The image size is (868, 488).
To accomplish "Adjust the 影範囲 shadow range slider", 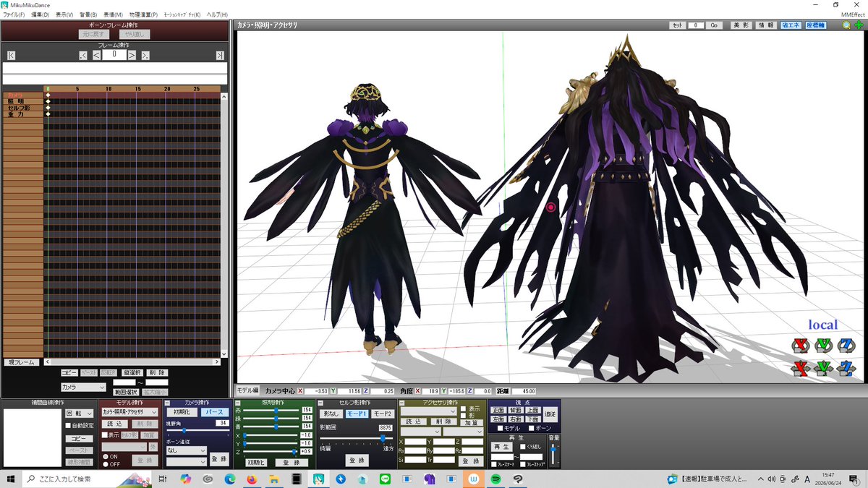I will click(x=357, y=438).
